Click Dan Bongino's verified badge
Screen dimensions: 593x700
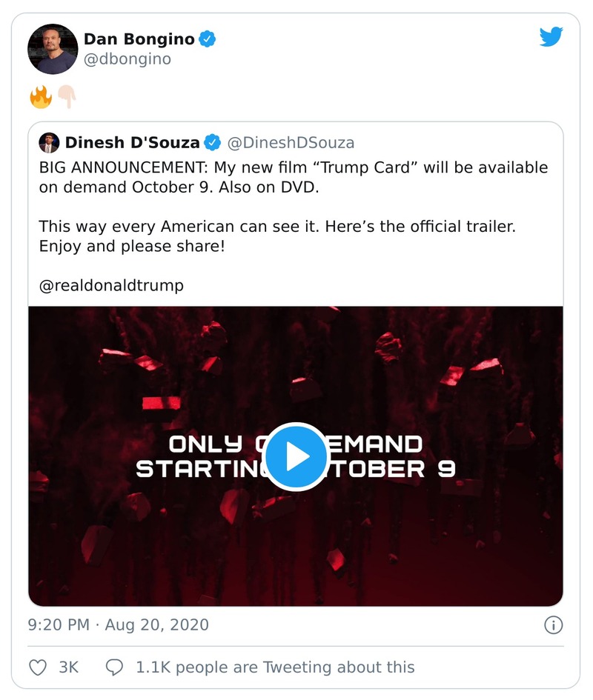[x=208, y=39]
